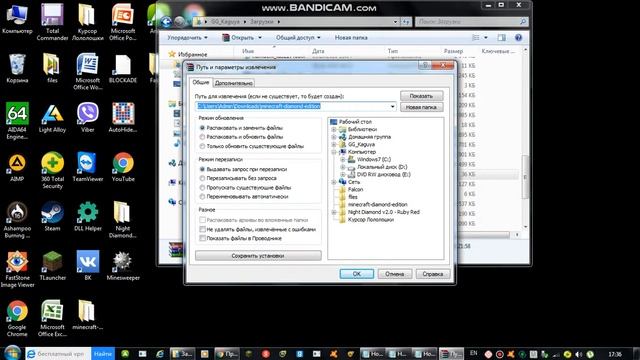Check 'Показать файлы в Проводнике'
This screenshot has height=360, width=640.
pos(202,238)
